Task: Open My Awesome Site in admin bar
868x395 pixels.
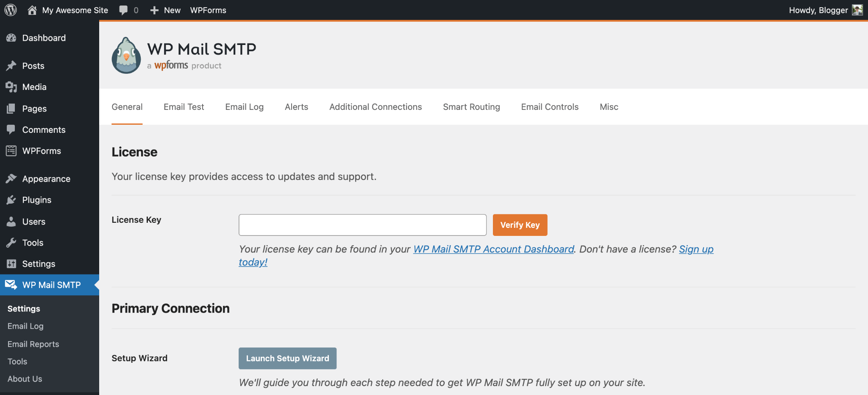Action: coord(75,10)
